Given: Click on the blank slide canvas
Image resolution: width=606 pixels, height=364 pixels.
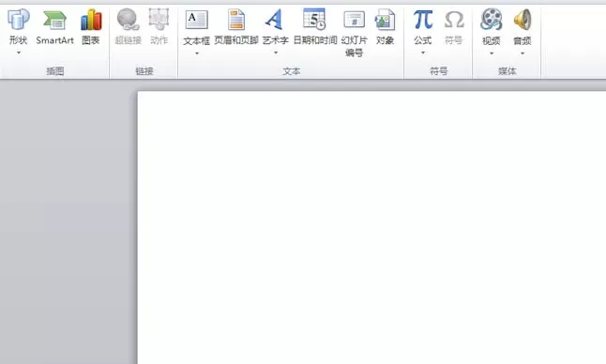Looking at the screenshot, I should (371, 228).
